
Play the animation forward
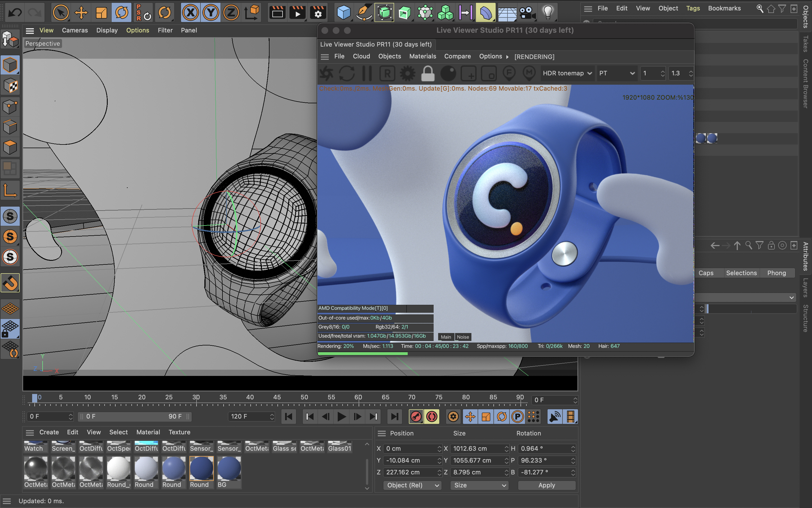click(x=341, y=417)
